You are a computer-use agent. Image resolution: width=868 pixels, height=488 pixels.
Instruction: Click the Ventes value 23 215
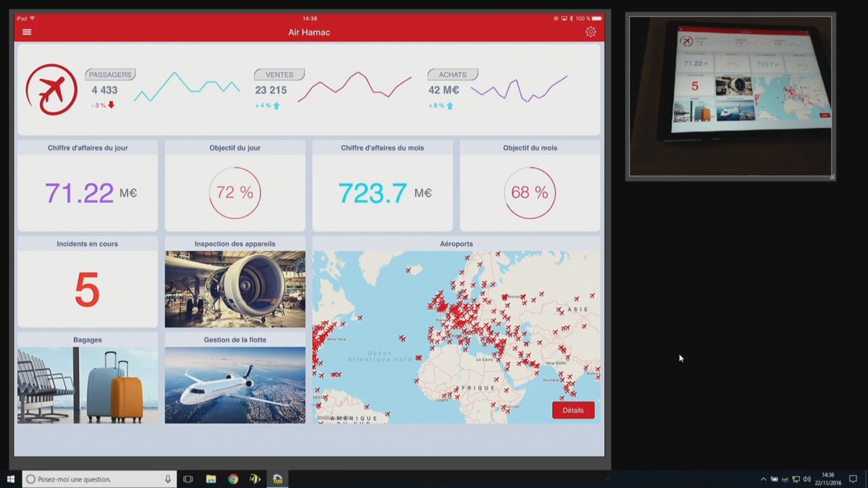(x=271, y=90)
